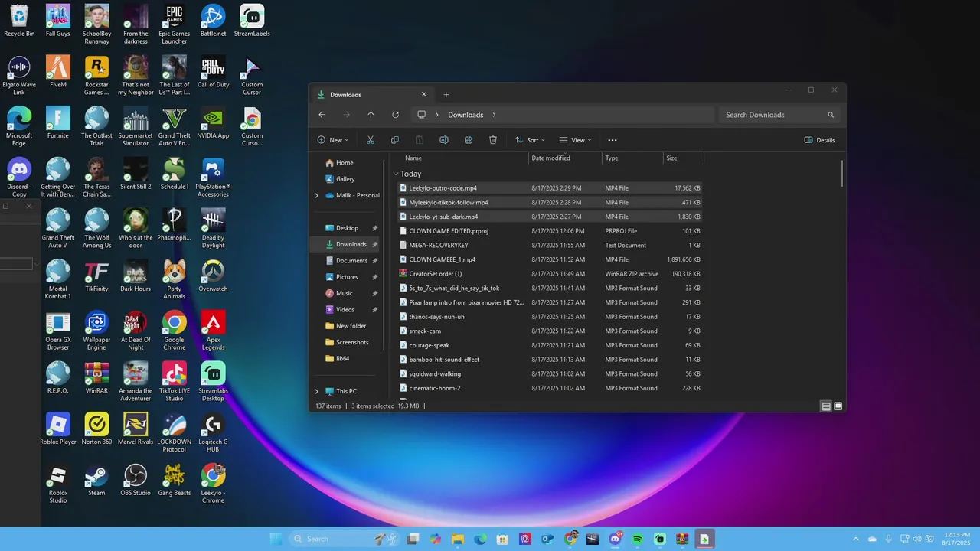Unpin Desktop from quick access

click(x=375, y=228)
